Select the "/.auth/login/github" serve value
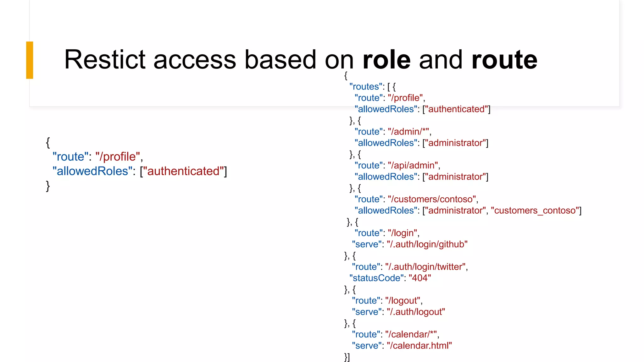This screenshot has width=644, height=362. point(427,244)
